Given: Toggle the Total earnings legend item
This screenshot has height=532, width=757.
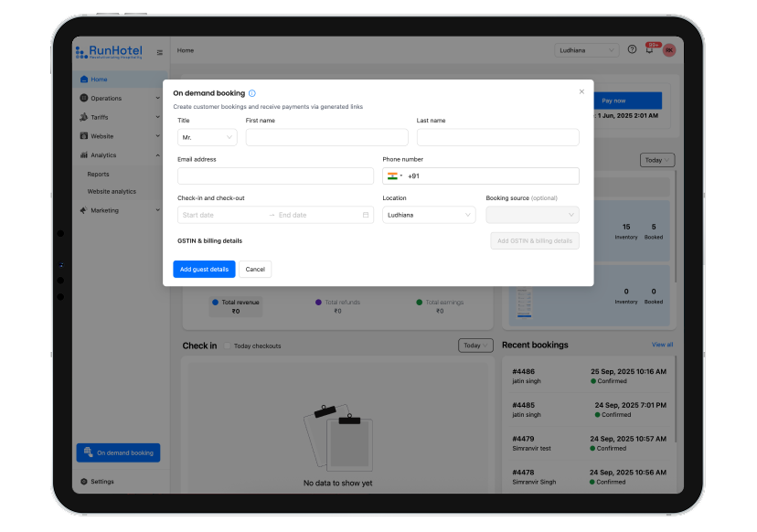Looking at the screenshot, I should 440,306.
